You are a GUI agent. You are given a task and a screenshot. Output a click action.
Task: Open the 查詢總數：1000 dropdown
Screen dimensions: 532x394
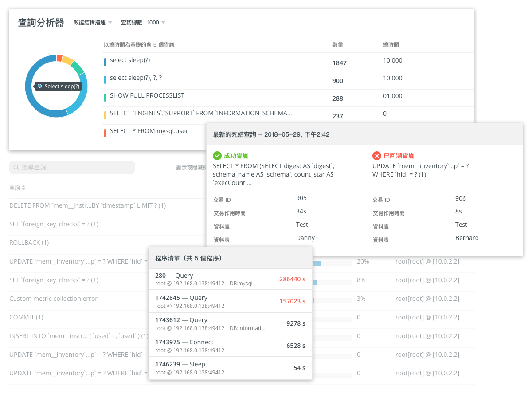[143, 22]
